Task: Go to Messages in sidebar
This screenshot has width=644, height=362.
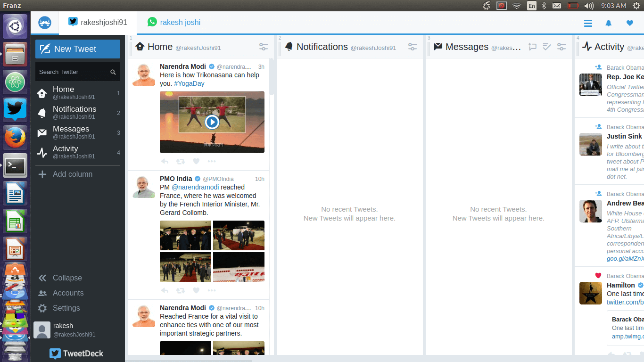Action: click(78, 132)
